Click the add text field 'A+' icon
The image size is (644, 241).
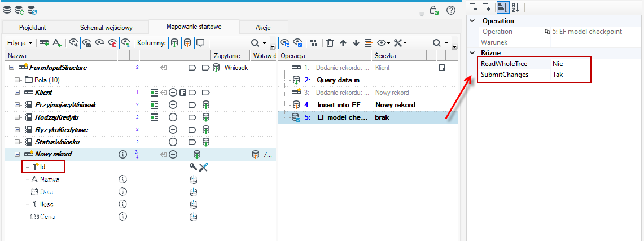(x=57, y=43)
